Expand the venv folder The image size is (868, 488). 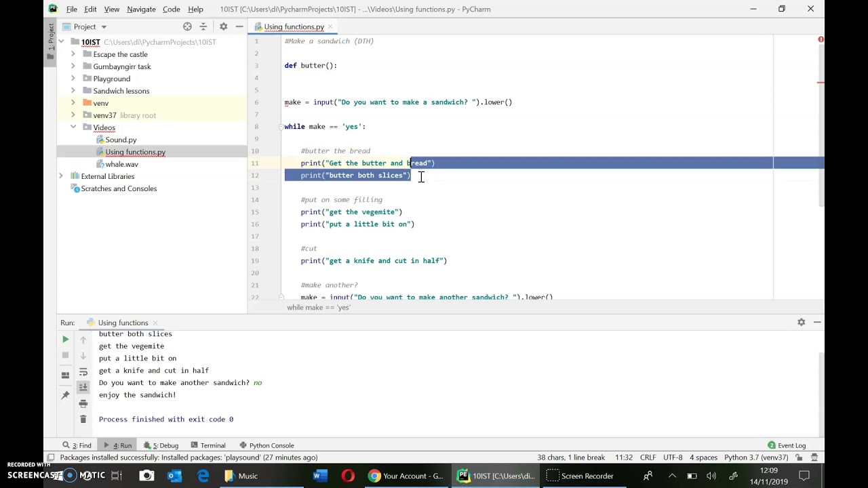(x=73, y=103)
